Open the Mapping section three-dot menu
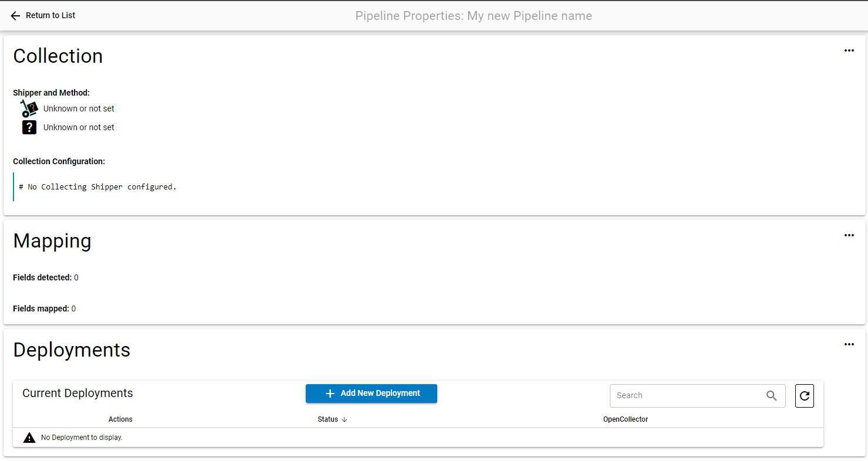868x461 pixels. [849, 235]
